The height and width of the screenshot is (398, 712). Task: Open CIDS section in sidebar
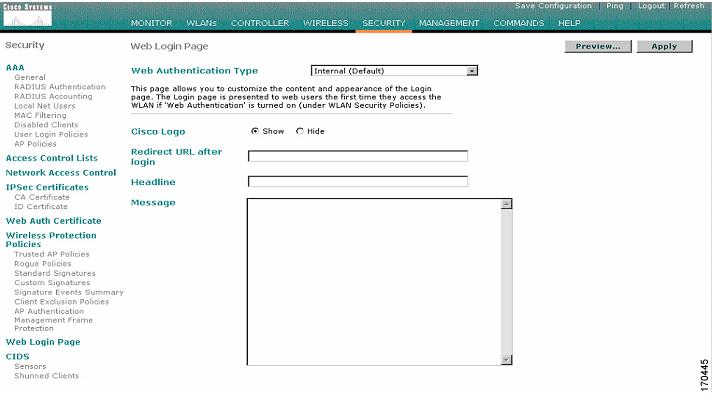[x=17, y=357]
